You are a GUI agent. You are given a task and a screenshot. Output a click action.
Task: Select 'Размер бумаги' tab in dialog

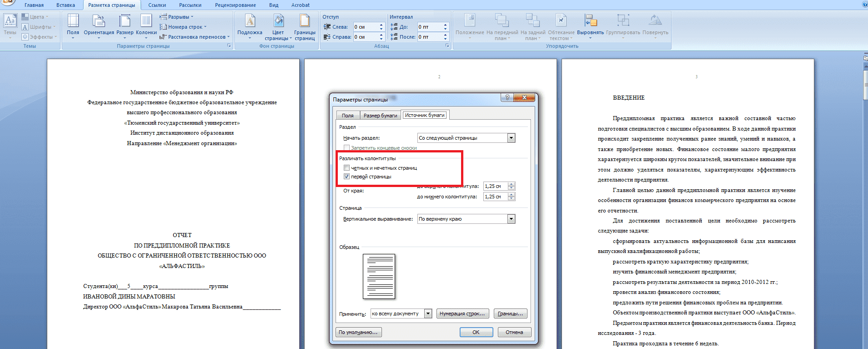(380, 116)
